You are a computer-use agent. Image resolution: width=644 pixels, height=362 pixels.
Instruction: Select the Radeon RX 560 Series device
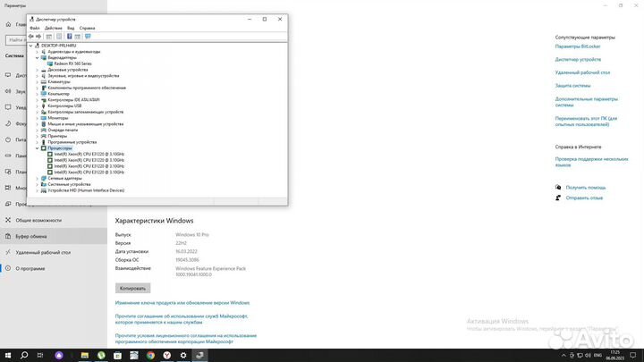click(x=72, y=63)
